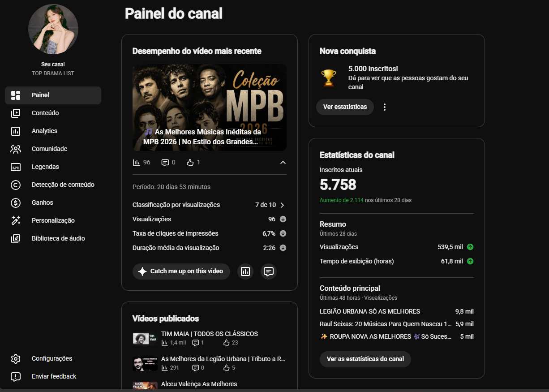Open Enviar feedback link in sidebar

click(x=53, y=377)
